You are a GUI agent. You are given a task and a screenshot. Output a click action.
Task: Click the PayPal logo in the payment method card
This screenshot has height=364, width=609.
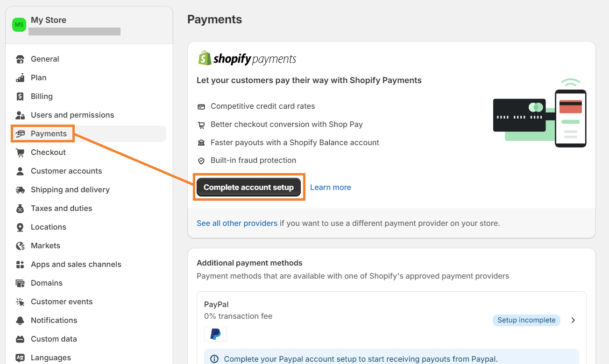215,334
